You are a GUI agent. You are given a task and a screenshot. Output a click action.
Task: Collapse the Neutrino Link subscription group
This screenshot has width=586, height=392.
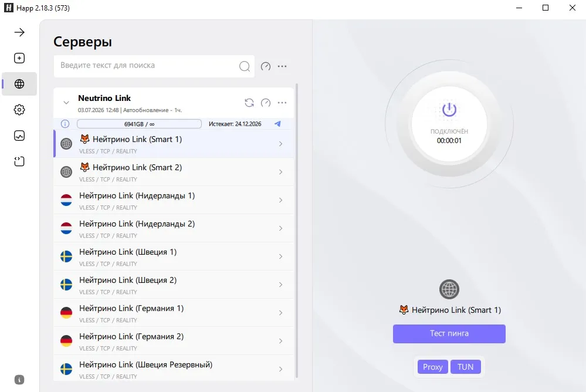tap(66, 103)
